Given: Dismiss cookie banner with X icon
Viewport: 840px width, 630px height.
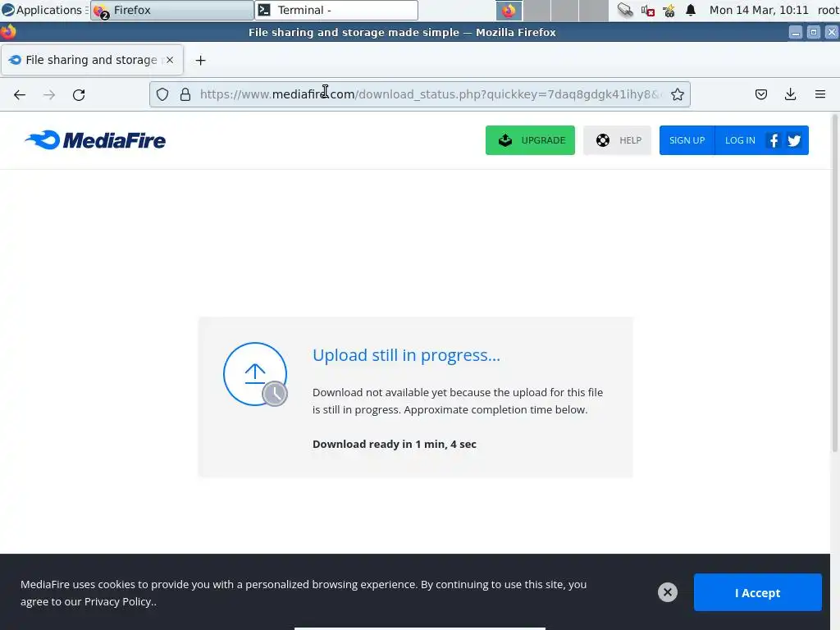Looking at the screenshot, I should pyautogui.click(x=668, y=592).
